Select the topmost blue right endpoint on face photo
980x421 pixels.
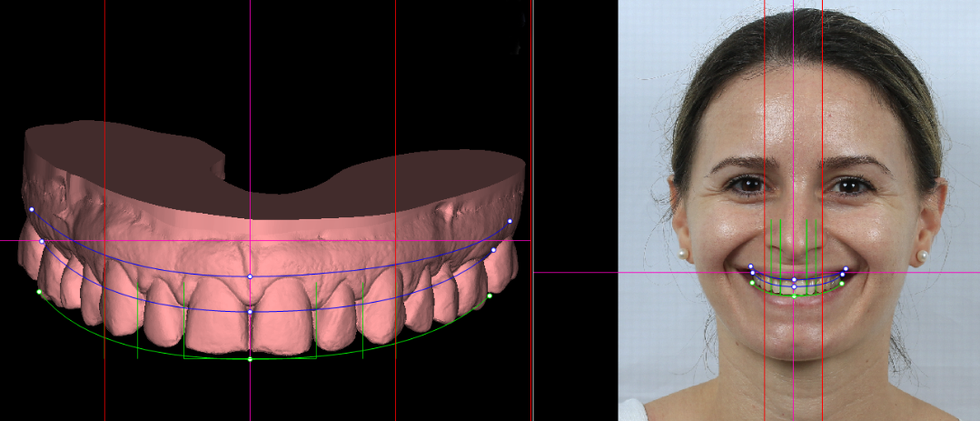846,268
